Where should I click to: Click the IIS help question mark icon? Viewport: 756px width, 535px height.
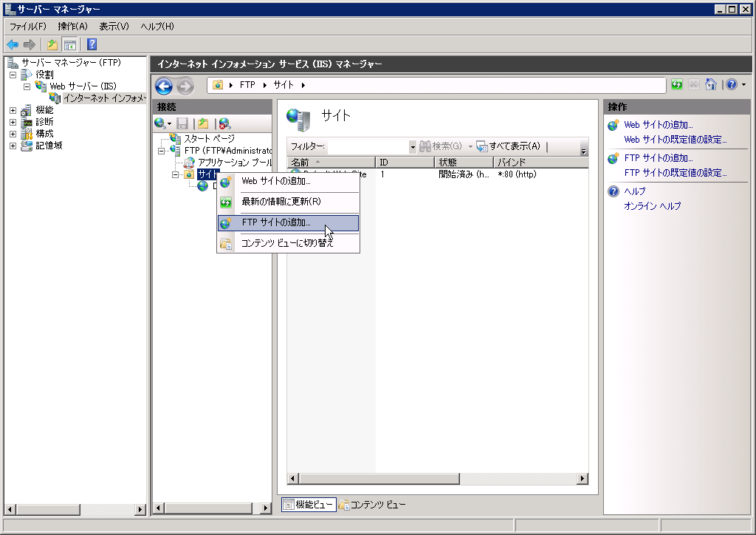pos(732,85)
